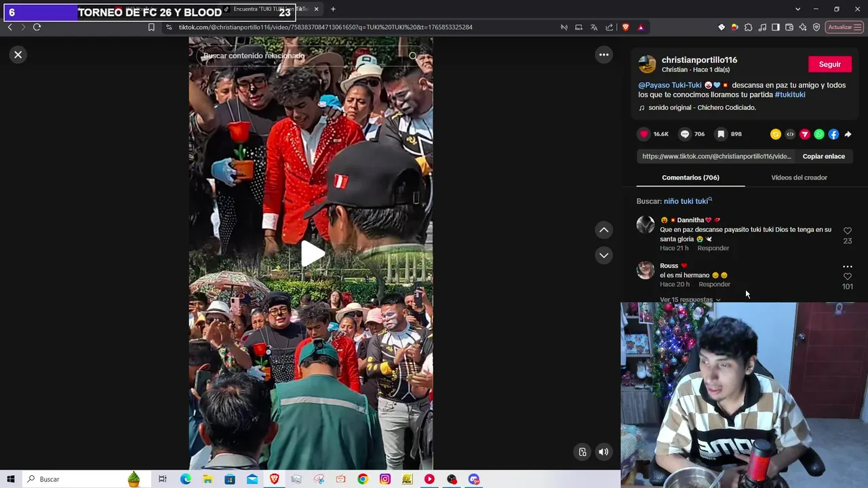This screenshot has height=488, width=868.
Task: Open comments via the speech bubble icon
Action: pos(685,134)
